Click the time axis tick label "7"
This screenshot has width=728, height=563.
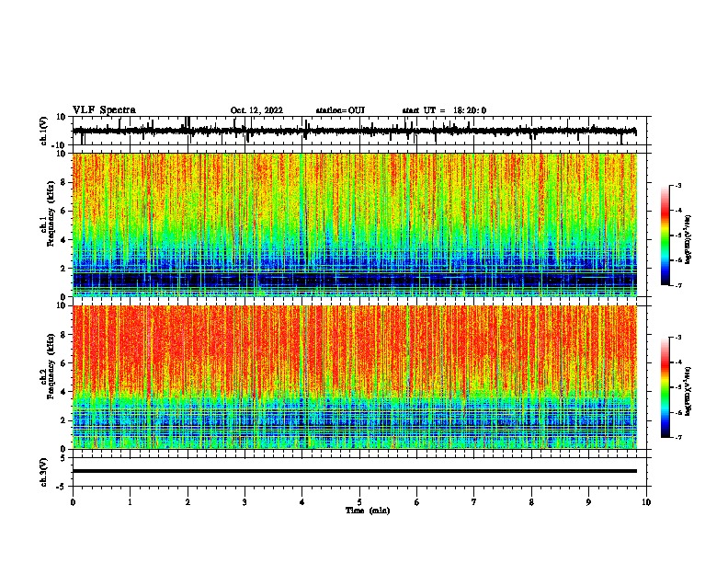click(x=474, y=502)
